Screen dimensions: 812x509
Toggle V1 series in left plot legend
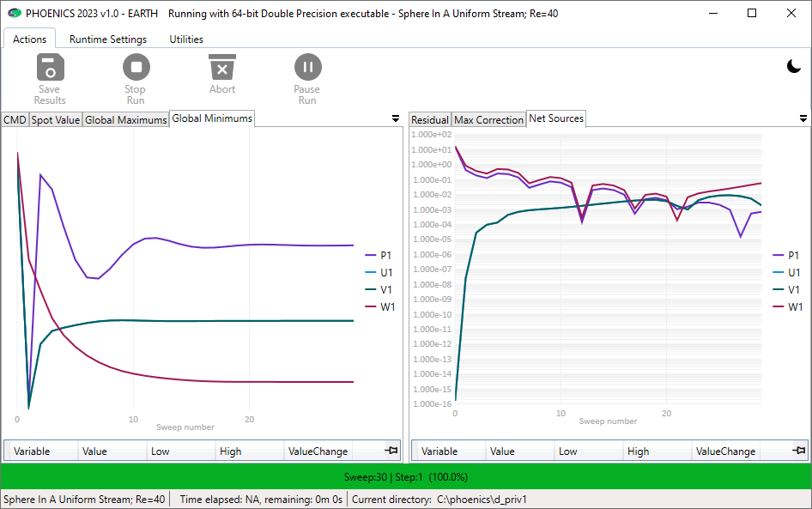379,289
